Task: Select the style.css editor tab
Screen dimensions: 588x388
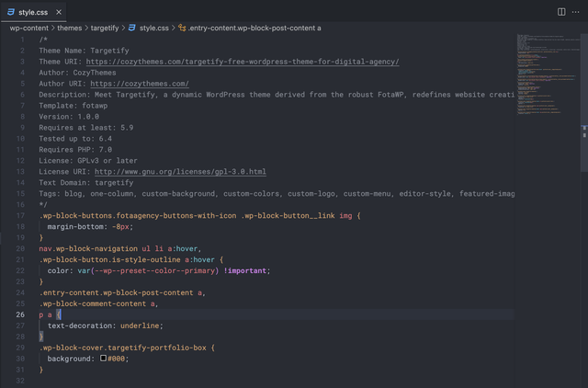Action: point(33,12)
